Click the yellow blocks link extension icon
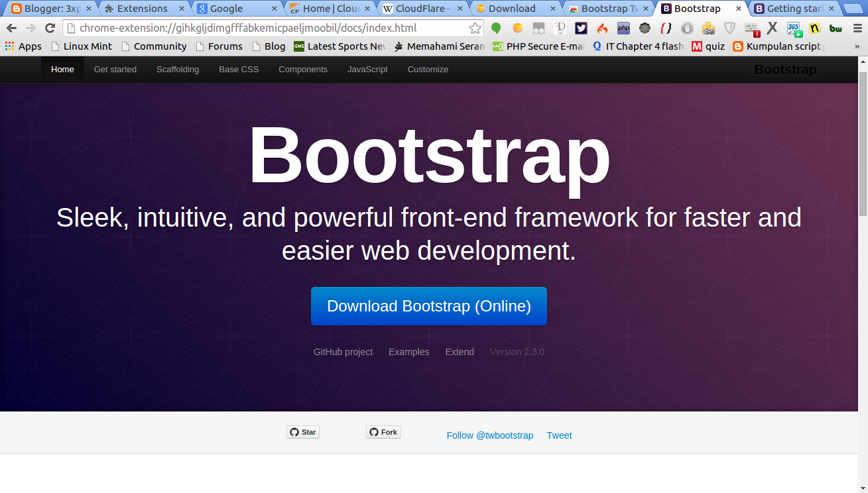Screen dimensions: 868x493 [x=708, y=28]
